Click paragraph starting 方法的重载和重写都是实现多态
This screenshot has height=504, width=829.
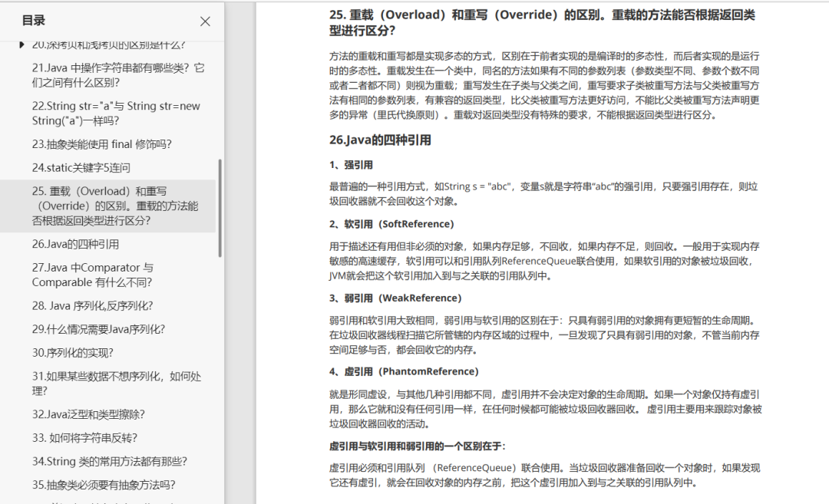click(x=544, y=86)
